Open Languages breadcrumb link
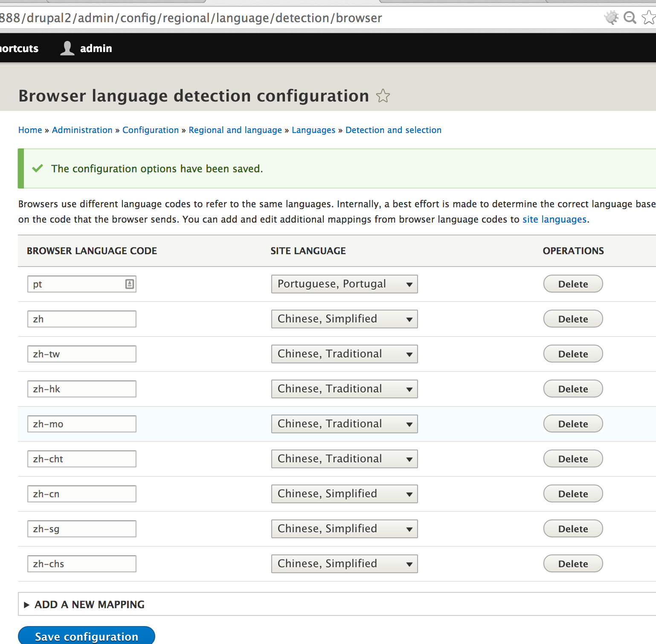This screenshot has width=656, height=644. [x=313, y=130]
